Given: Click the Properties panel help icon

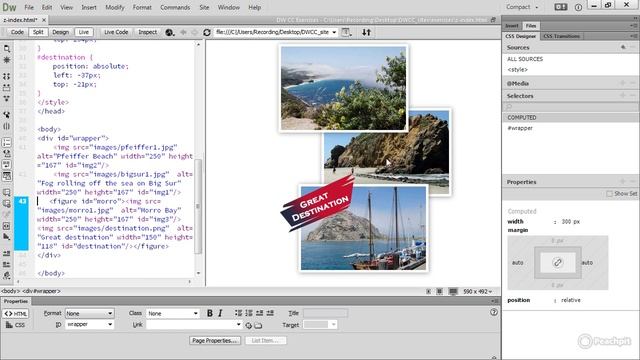Looking at the screenshot, I should tap(494, 312).
